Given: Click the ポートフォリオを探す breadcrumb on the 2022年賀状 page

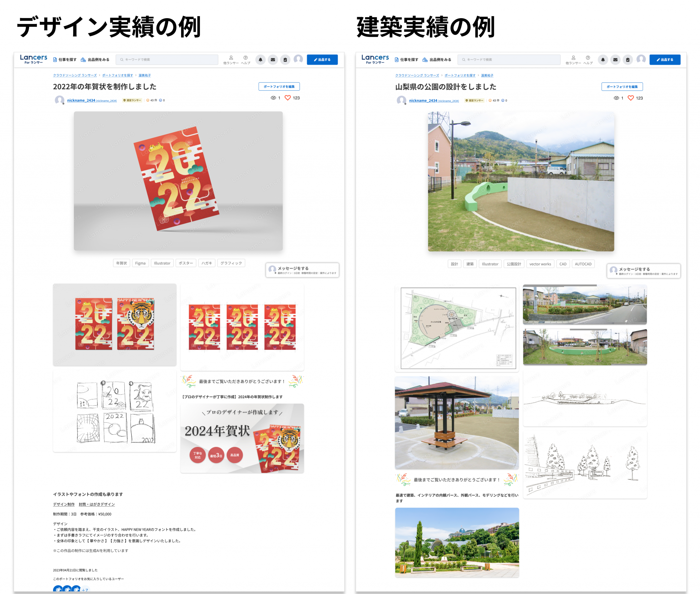Looking at the screenshot, I should (117, 75).
